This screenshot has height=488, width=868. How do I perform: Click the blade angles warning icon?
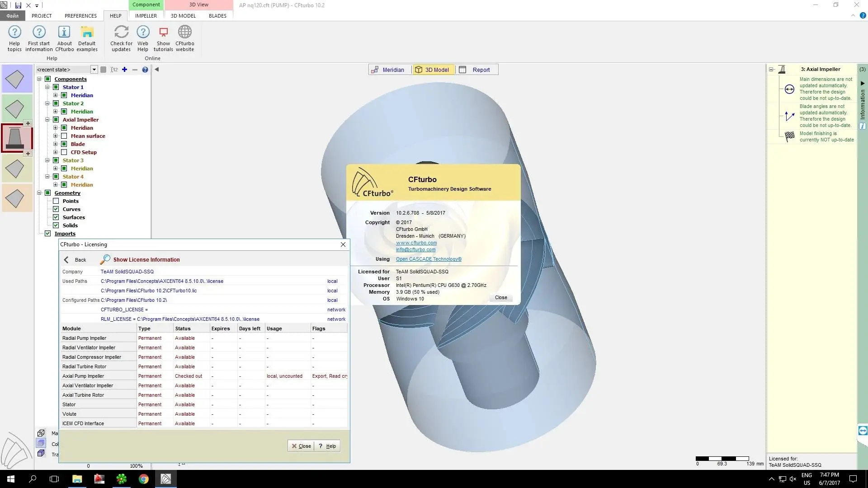point(789,116)
